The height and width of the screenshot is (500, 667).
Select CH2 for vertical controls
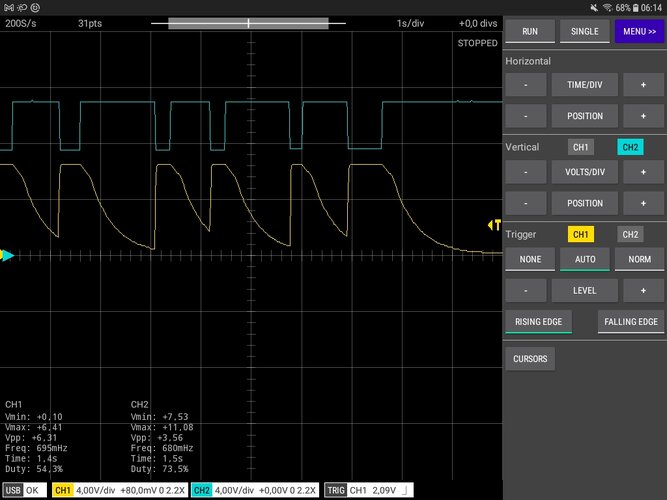[630, 147]
